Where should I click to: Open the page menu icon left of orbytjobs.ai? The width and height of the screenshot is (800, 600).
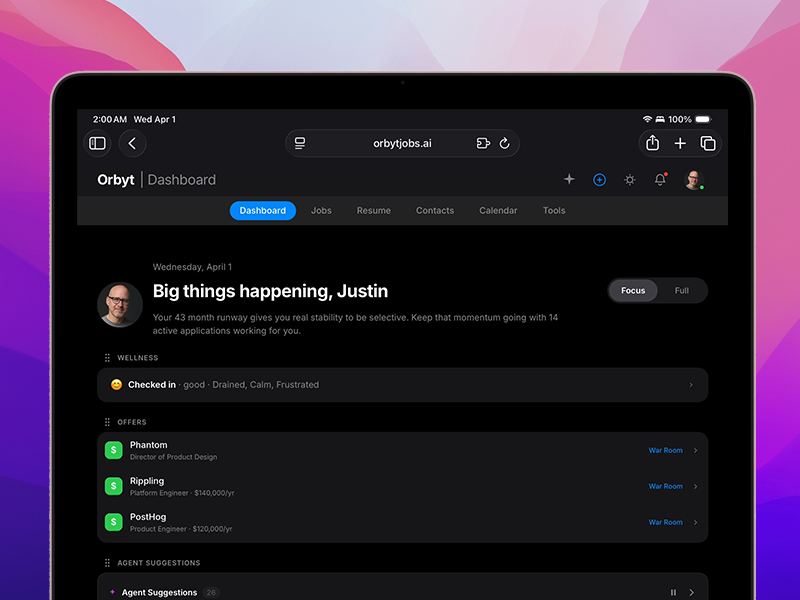[x=300, y=143]
